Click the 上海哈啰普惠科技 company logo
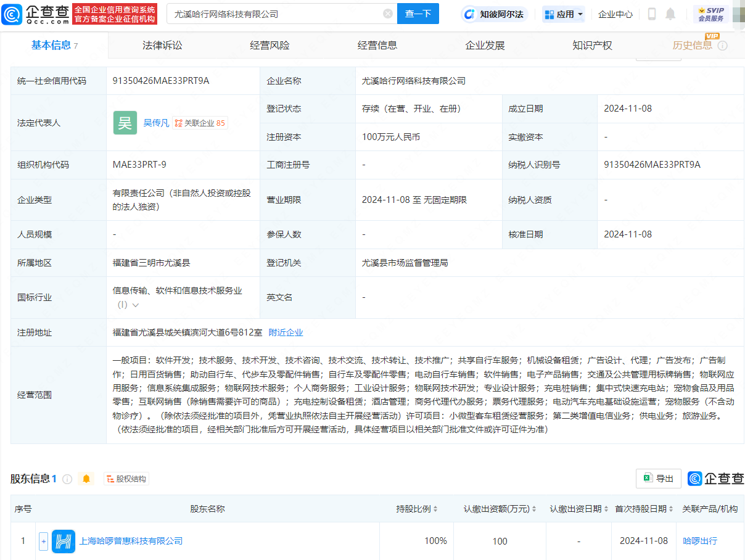Image resolution: width=745 pixels, height=560 pixels. (x=64, y=541)
